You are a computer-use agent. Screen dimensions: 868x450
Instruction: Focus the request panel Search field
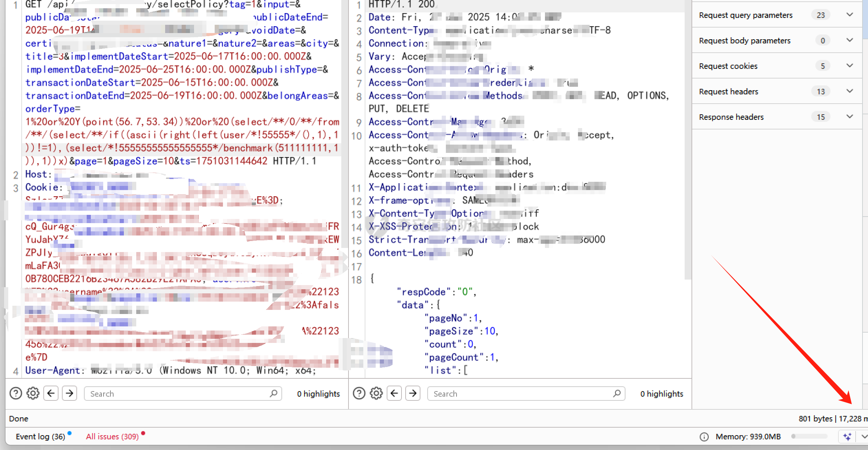point(183,394)
